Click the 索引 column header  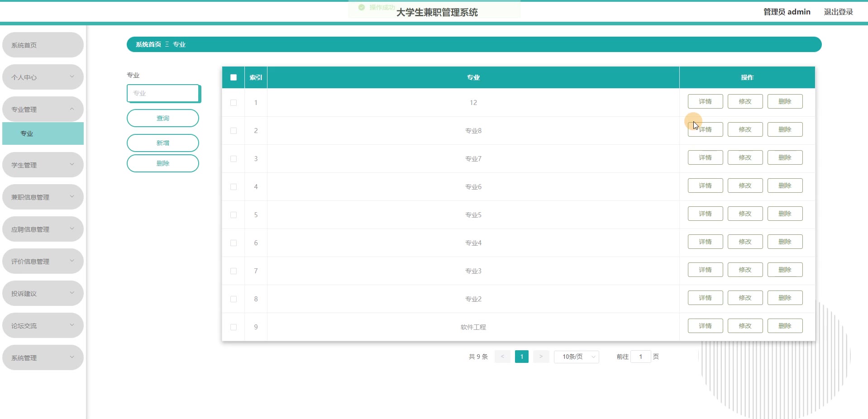pyautogui.click(x=256, y=77)
